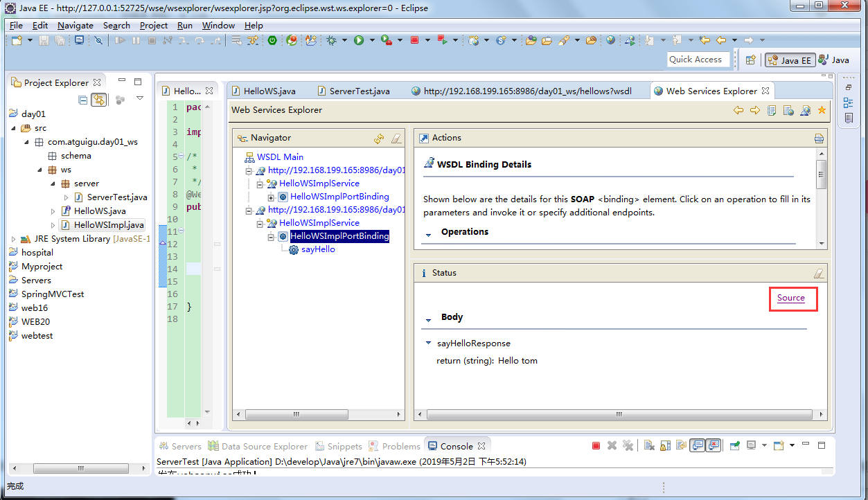Click the Restore icon in the right trim bar

click(849, 87)
